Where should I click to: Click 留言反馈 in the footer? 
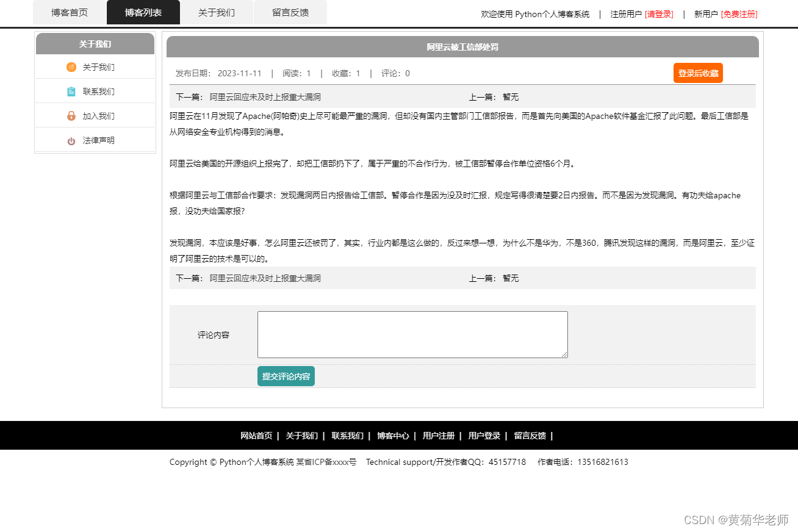(530, 436)
